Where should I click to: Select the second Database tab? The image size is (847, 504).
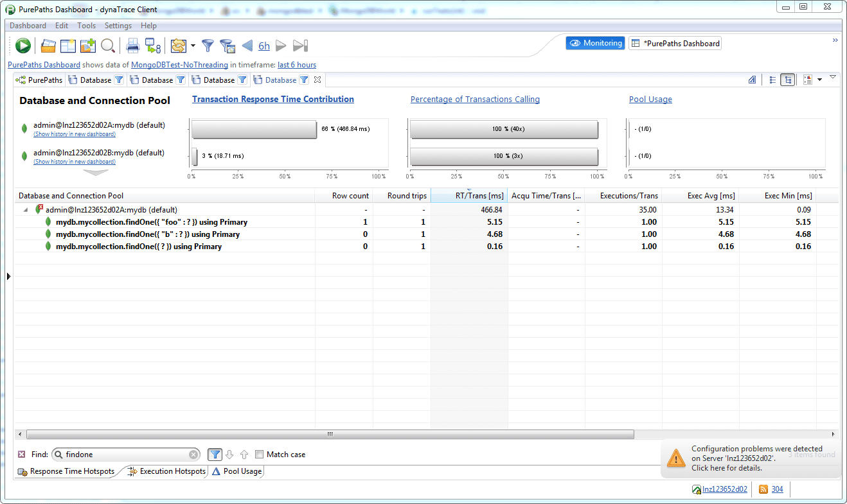157,80
